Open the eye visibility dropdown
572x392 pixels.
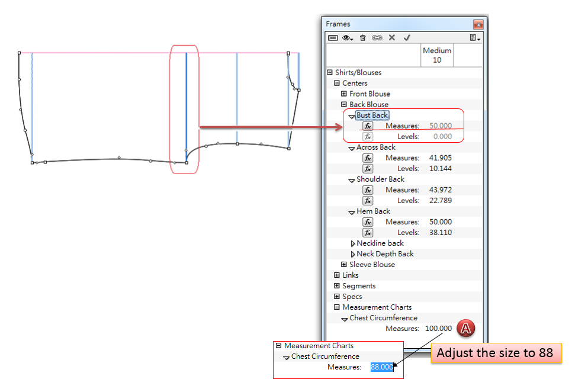click(x=348, y=37)
